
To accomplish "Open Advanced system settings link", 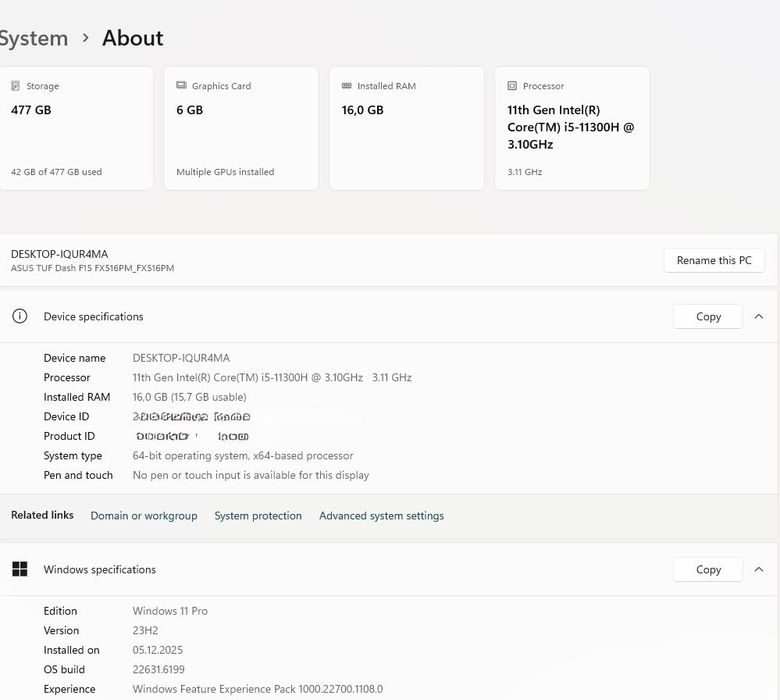I will 382,516.
